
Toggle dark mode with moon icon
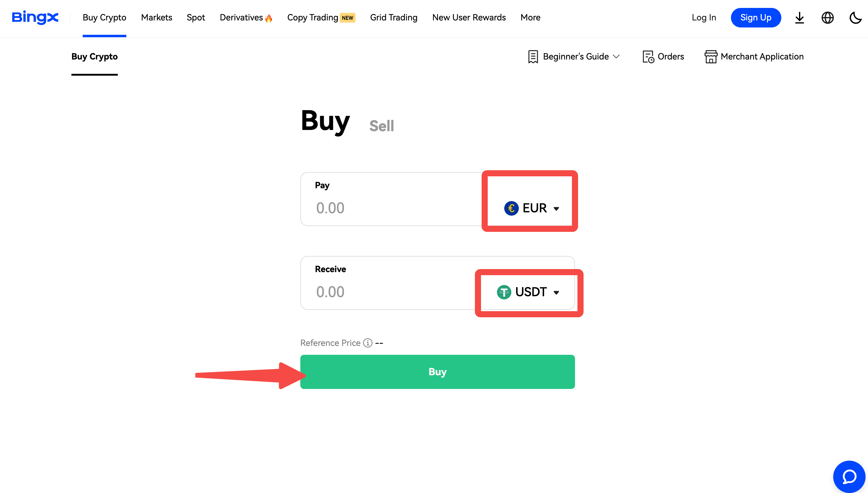pyautogui.click(x=855, y=18)
